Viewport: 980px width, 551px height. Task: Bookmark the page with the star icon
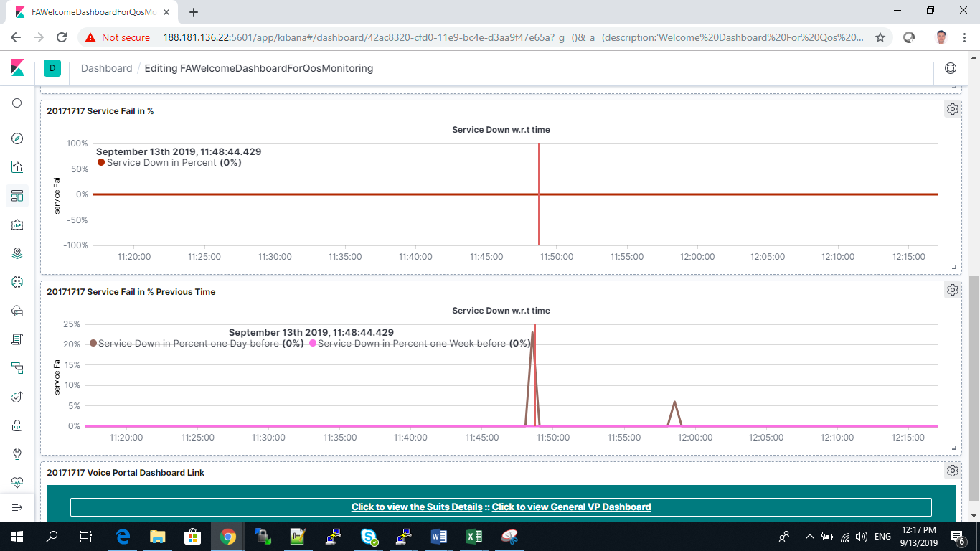pos(880,36)
